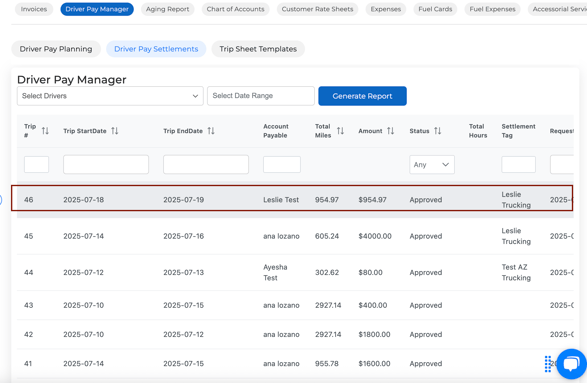The image size is (587, 383).
Task: Sort by Status arrows icon
Action: [438, 131]
